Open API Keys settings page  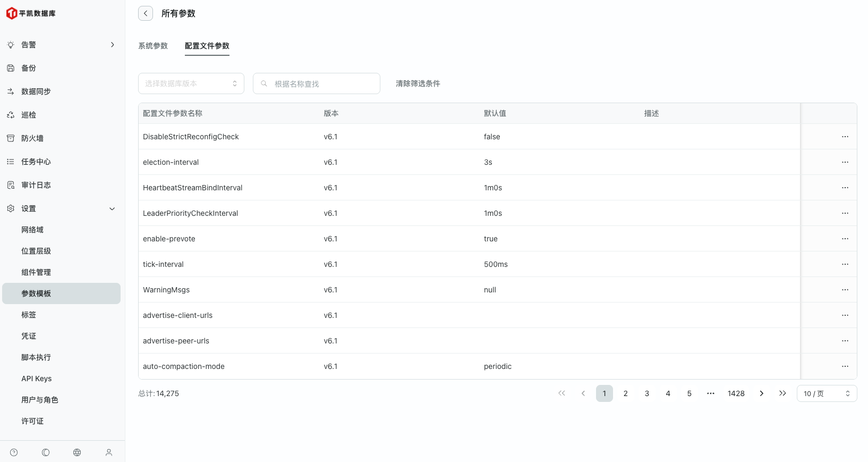coord(37,379)
